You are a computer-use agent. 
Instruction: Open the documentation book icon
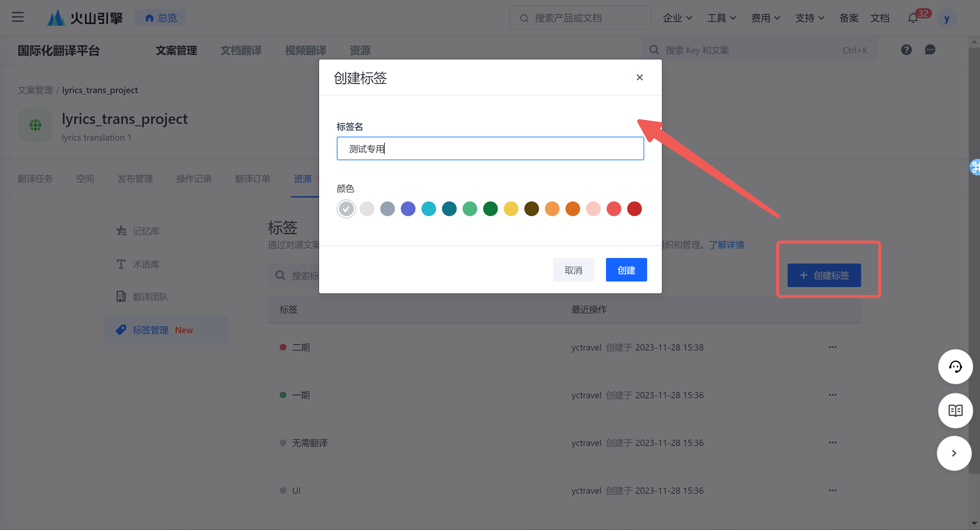(955, 410)
